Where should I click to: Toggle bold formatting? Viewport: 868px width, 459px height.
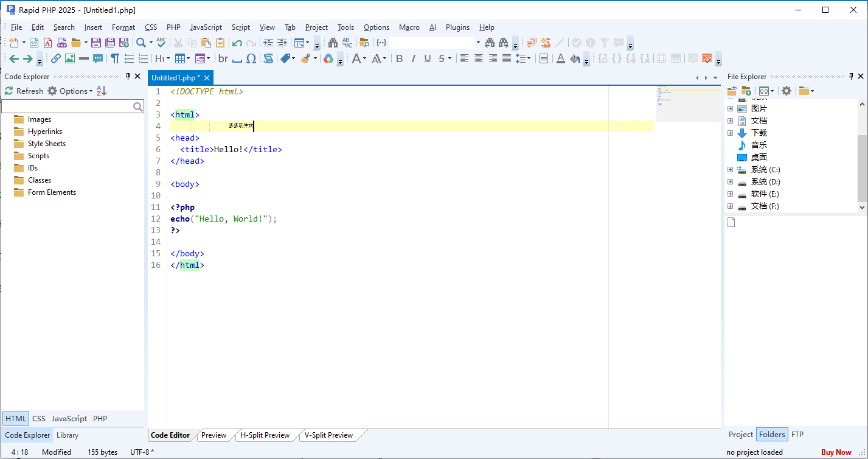(x=399, y=58)
